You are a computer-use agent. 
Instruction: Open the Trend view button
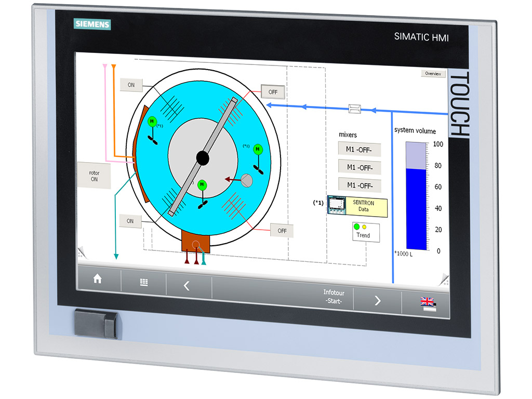(x=363, y=232)
